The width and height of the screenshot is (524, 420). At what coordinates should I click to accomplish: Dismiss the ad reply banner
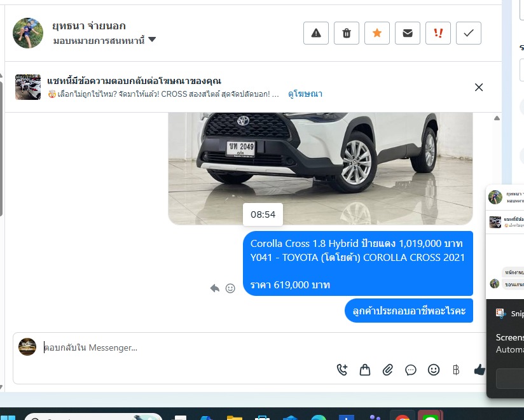479,87
